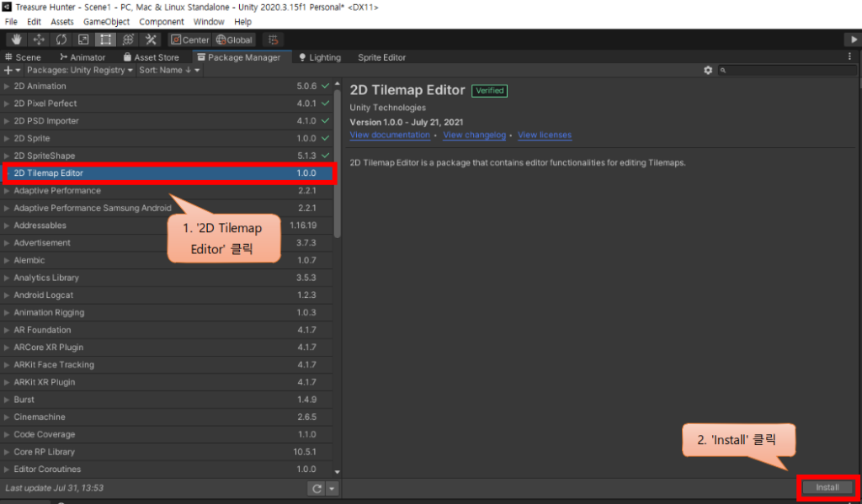
Task: Select the Cinemachine package
Action: click(x=168, y=417)
